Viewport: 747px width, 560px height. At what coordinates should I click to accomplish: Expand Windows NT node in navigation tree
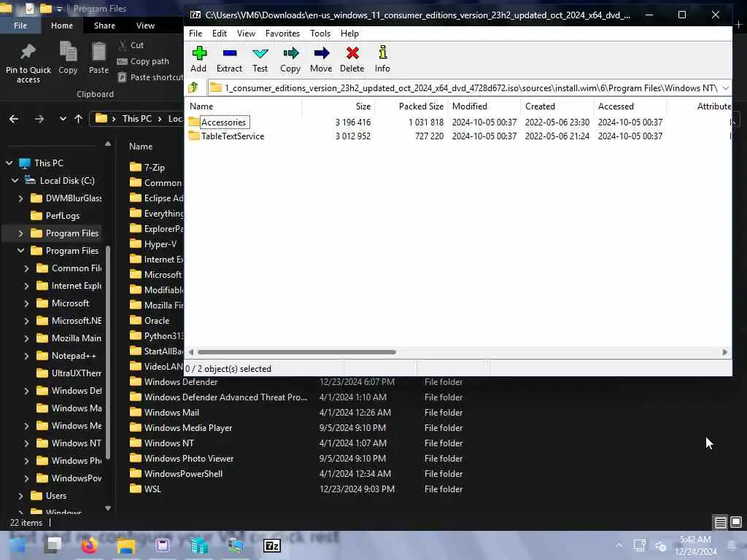[27, 443]
